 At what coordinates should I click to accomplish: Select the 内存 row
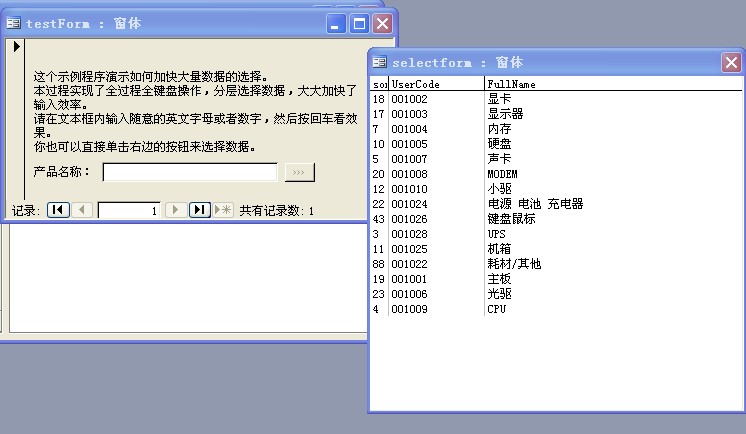557,129
